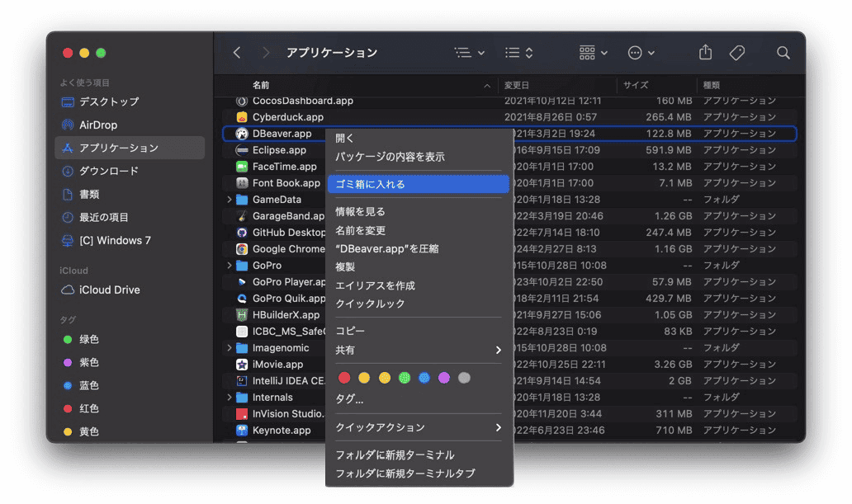Click the Google Chrome icon

242,249
